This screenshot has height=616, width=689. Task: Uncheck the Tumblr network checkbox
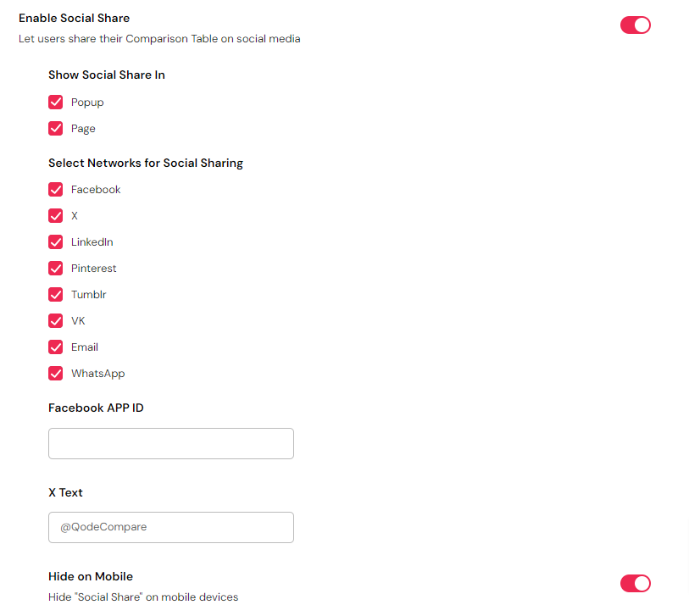(56, 295)
